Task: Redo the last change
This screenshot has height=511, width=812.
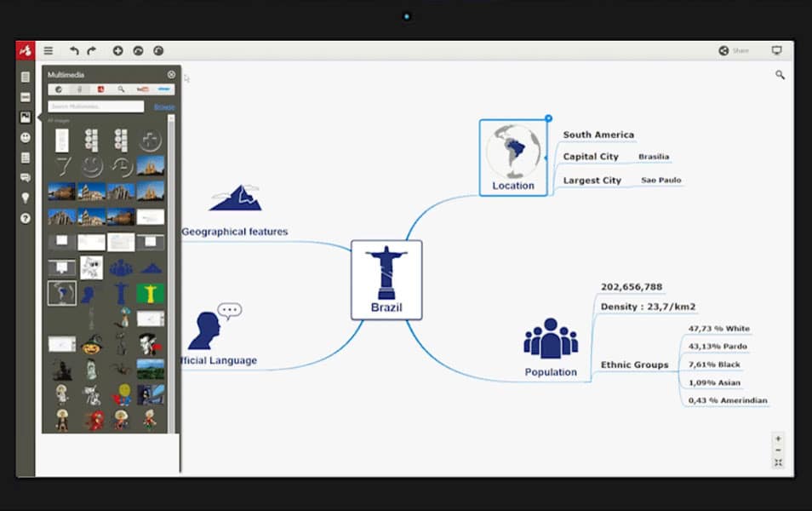Action: tap(92, 50)
